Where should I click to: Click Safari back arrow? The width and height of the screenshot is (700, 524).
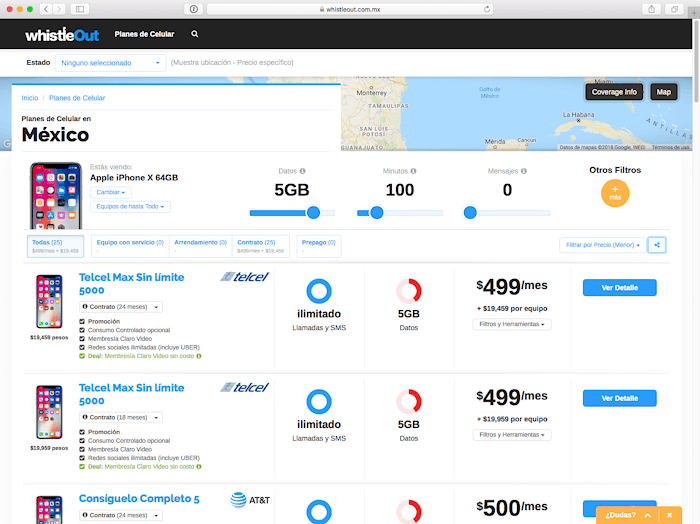(46, 9)
